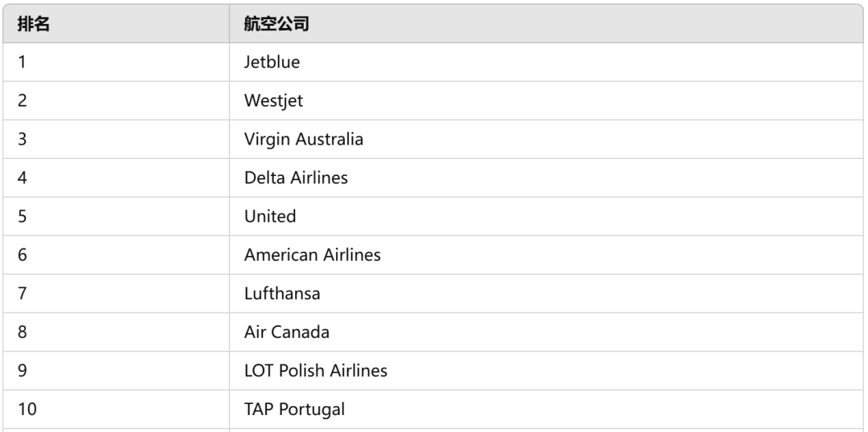Select the TAP Portugal cell
868x432 pixels.
(546, 410)
